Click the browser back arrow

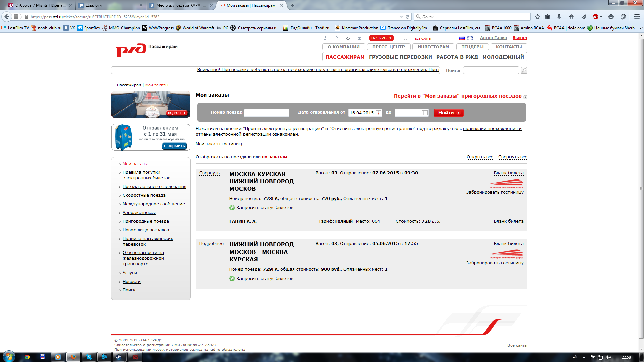tap(7, 17)
